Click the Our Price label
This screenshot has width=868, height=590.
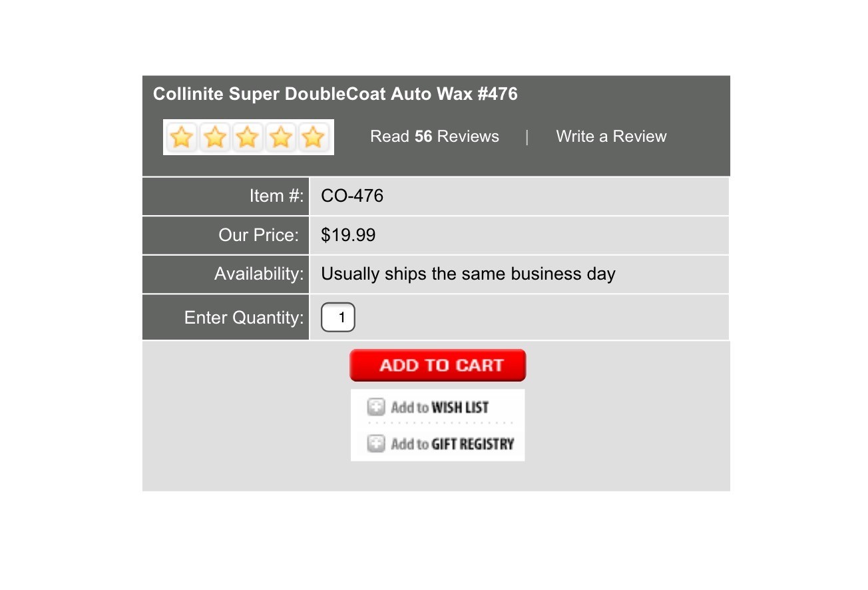point(259,235)
